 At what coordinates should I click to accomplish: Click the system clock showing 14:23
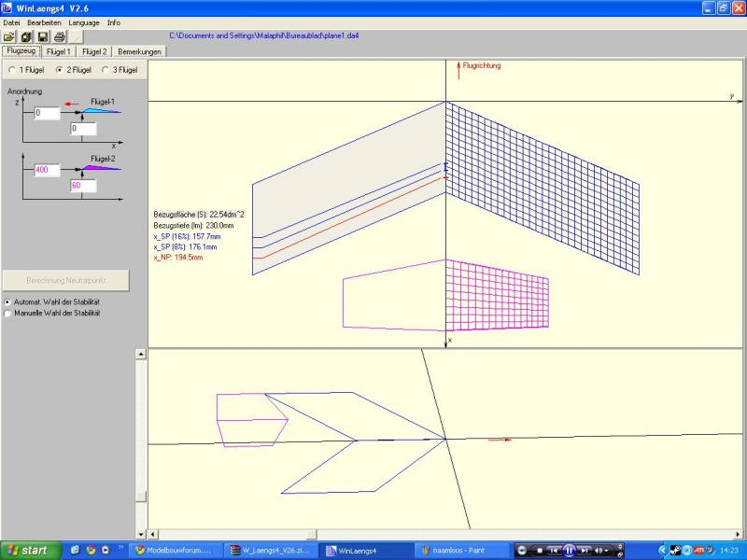[x=728, y=551]
